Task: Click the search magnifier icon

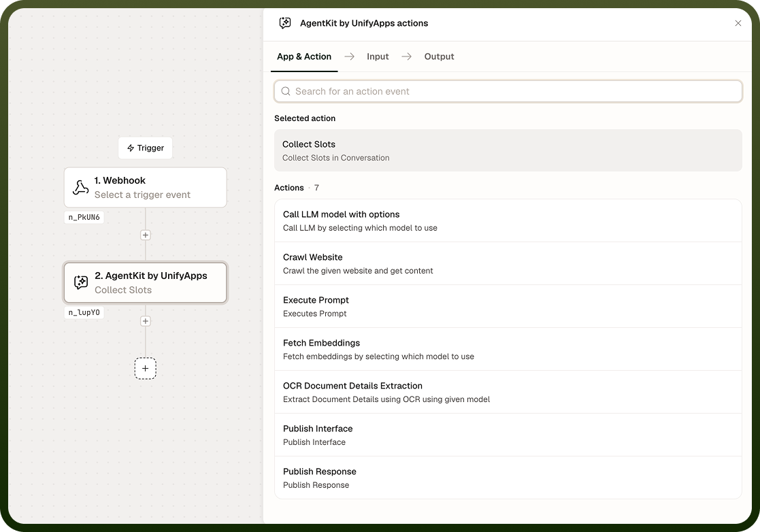Action: 286,91
